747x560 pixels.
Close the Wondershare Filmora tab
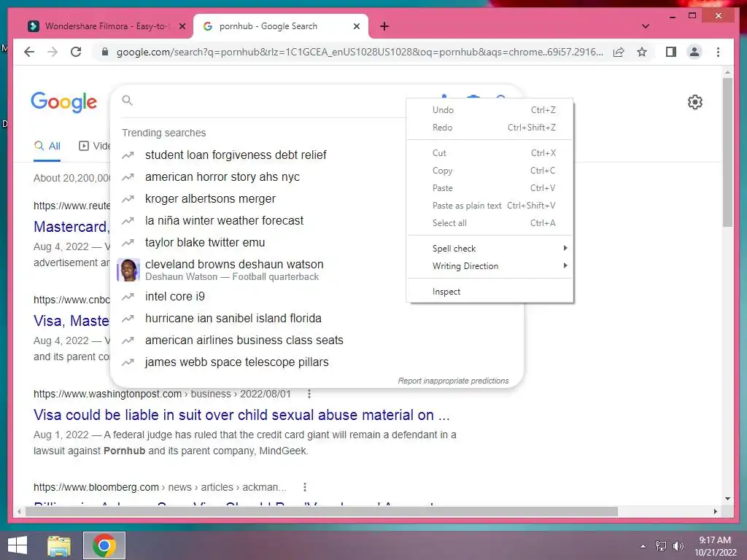click(x=182, y=26)
